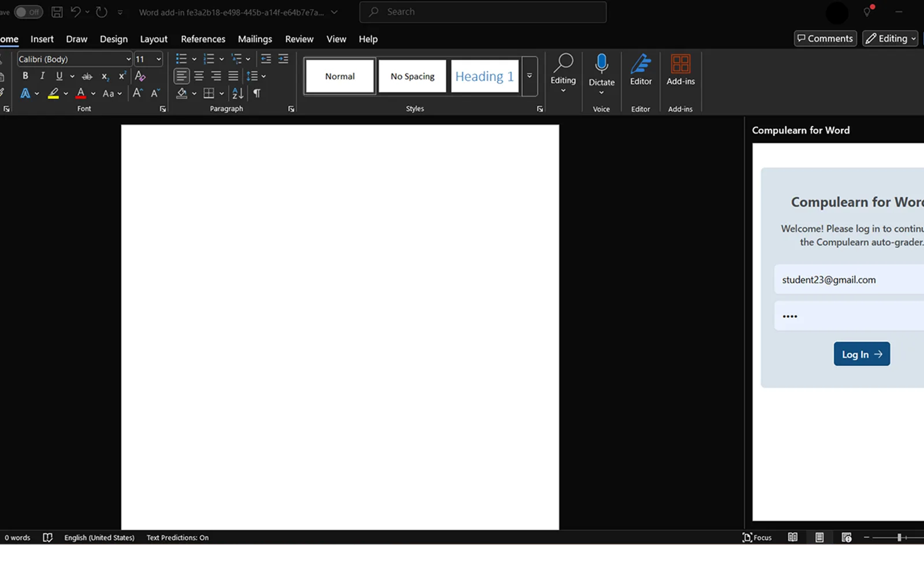Switch to the Layout tab
This screenshot has height=578, width=924.
(154, 39)
